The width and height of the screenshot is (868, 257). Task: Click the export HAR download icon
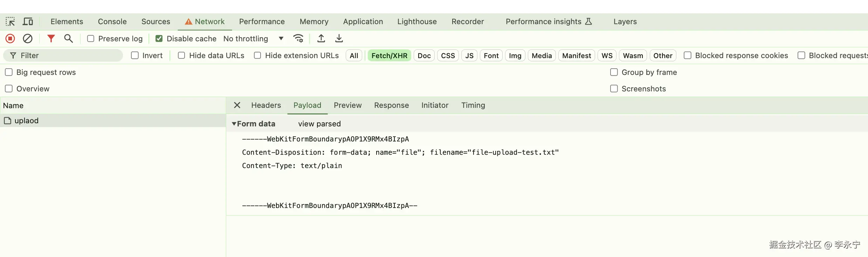(x=339, y=39)
